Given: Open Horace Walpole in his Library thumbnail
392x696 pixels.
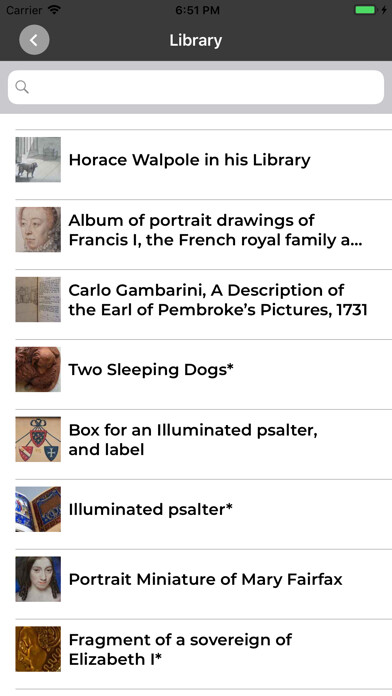Looking at the screenshot, I should pos(38,159).
